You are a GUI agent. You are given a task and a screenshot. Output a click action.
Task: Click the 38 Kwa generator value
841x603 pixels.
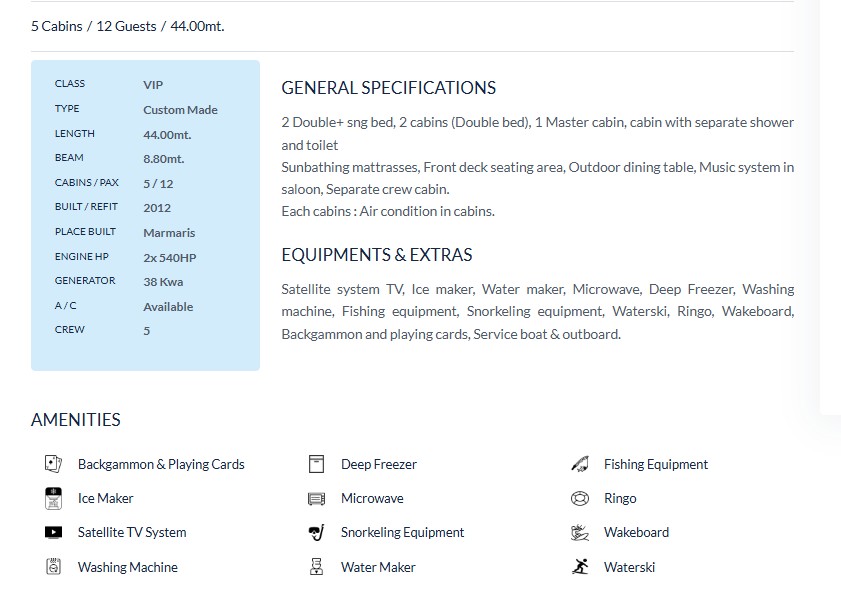click(x=163, y=282)
